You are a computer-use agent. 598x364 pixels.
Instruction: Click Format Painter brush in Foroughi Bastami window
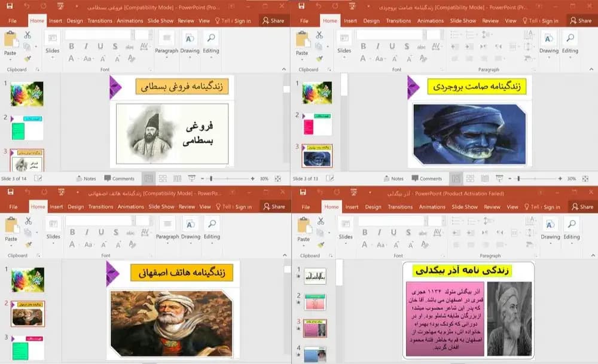pyautogui.click(x=28, y=59)
